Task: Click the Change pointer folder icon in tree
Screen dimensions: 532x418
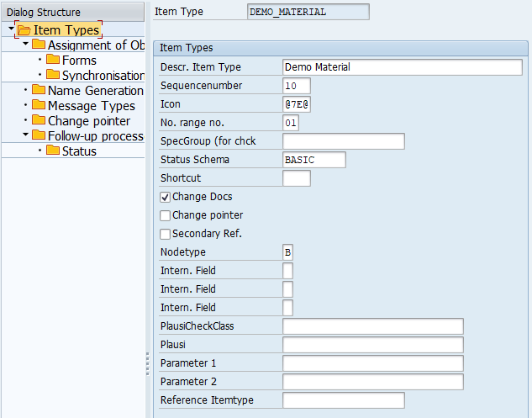Action: click(x=39, y=121)
